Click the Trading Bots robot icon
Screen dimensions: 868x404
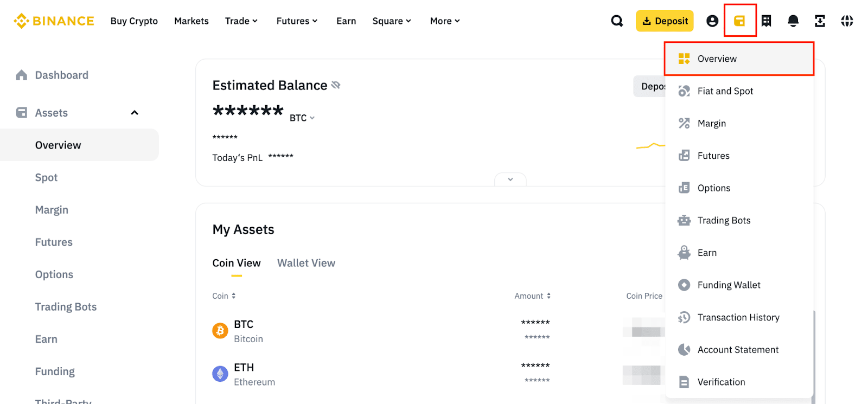click(684, 220)
